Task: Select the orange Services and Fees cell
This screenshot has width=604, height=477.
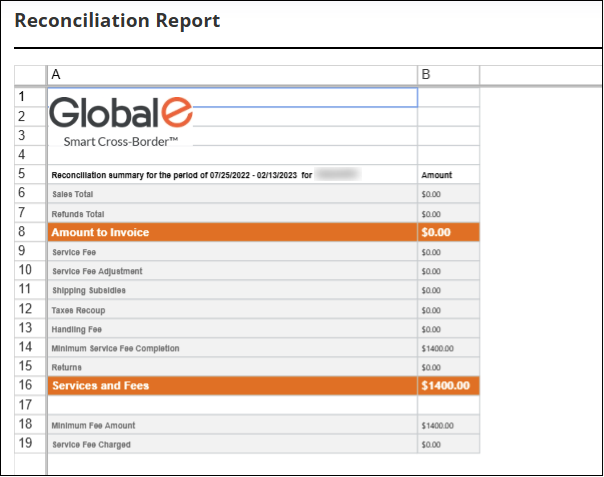Action: click(232, 385)
